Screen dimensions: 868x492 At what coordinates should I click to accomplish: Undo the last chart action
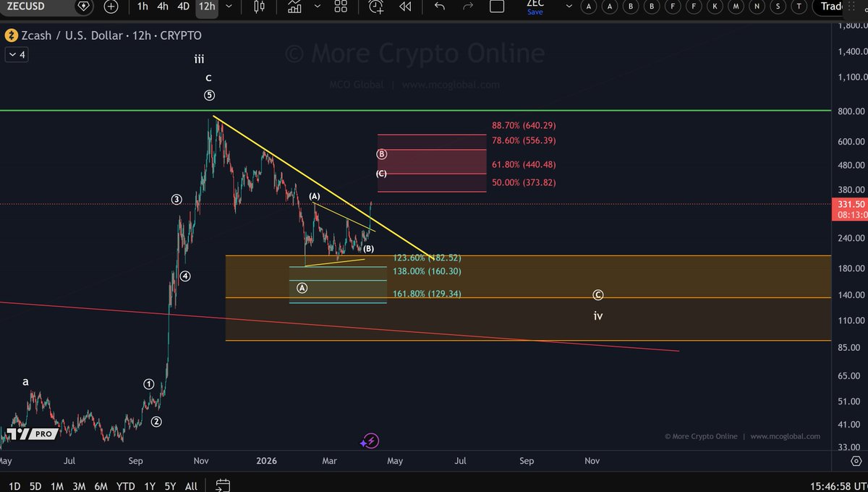click(439, 7)
